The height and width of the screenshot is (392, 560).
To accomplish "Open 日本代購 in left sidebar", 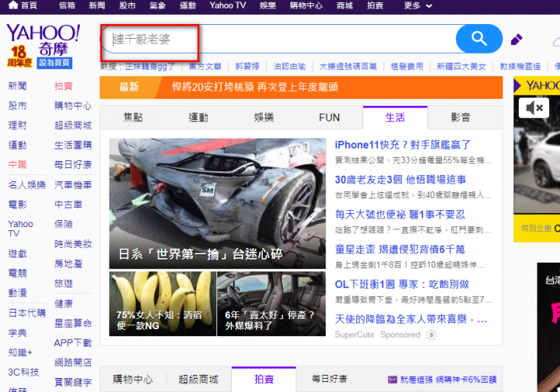I will (x=26, y=313).
